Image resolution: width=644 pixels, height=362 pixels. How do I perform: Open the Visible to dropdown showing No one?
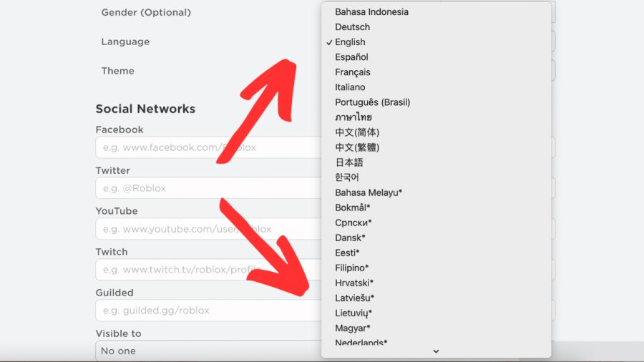coord(208,351)
